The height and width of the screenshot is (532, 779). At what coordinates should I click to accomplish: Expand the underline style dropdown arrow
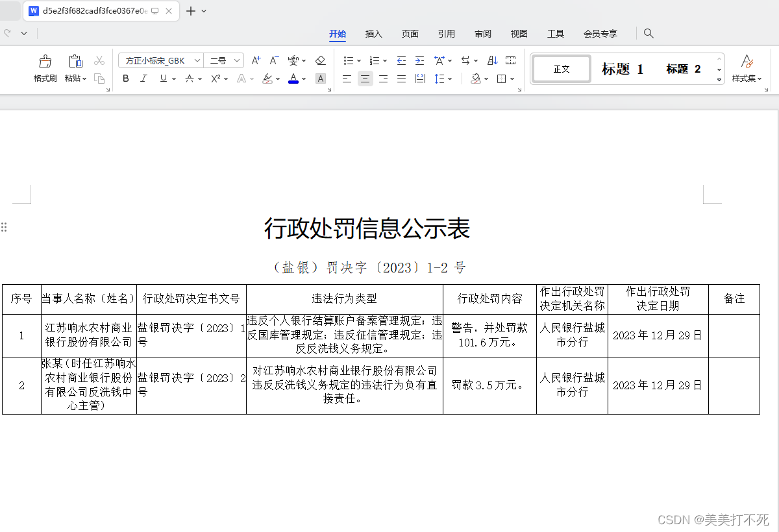pos(174,79)
